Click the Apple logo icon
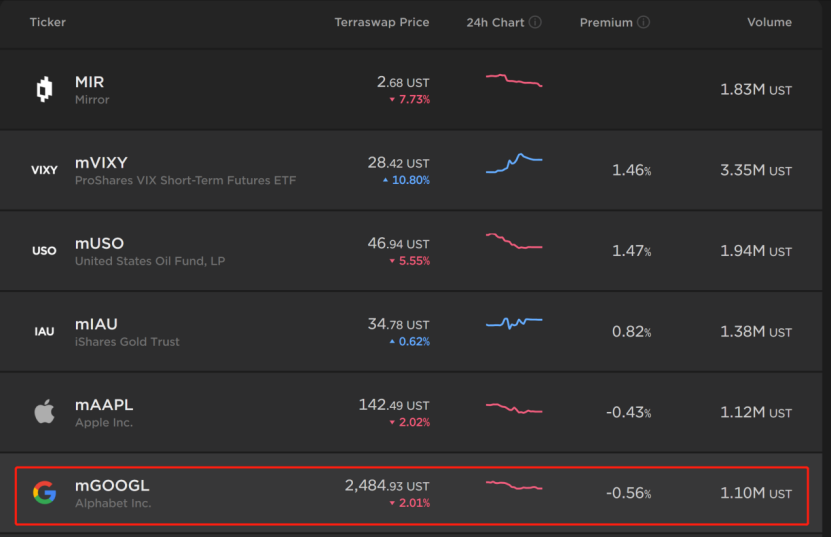Screen dimensions: 831x537 44,412
